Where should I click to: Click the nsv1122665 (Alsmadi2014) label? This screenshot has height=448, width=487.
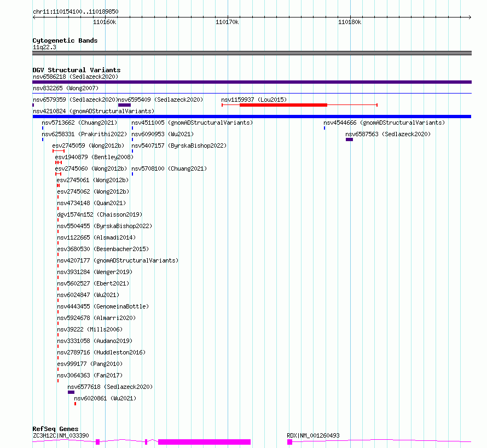pos(96,237)
